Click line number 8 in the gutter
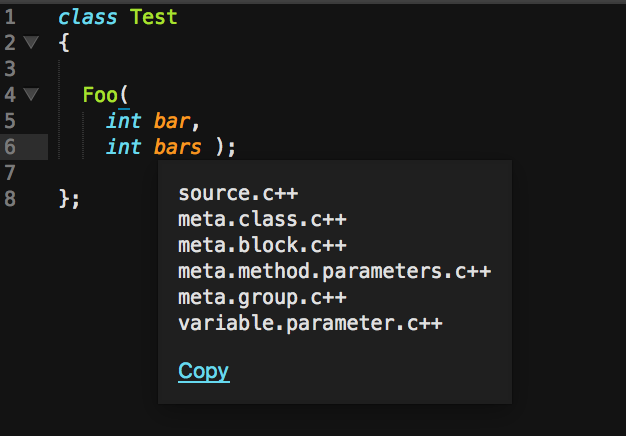The image size is (626, 436). pos(10,198)
